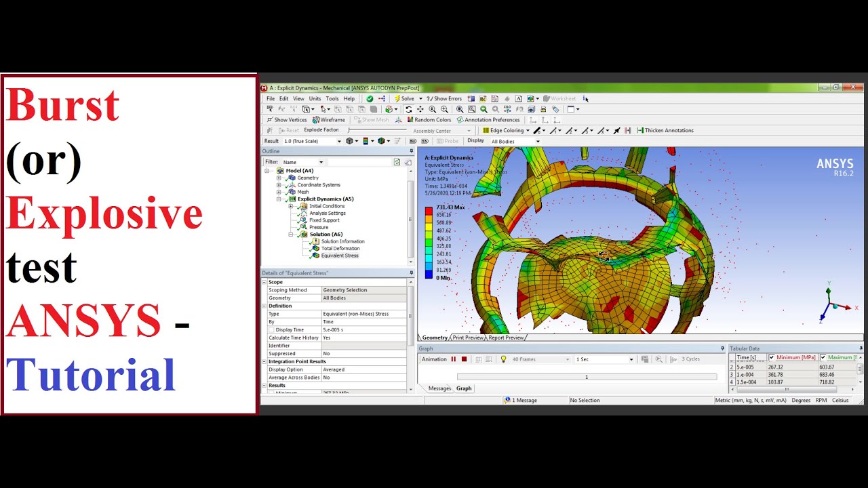Open the Edit menu
868x488 pixels.
pyautogui.click(x=283, y=99)
